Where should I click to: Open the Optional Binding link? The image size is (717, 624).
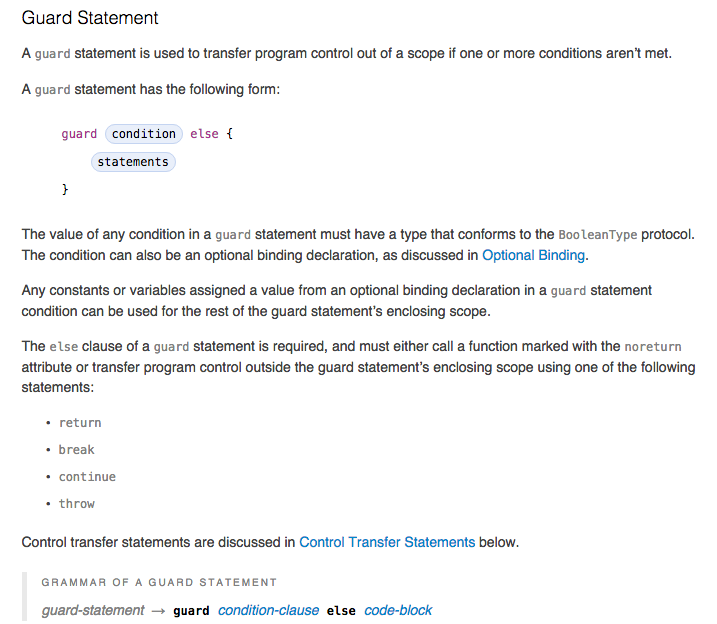pos(533,255)
